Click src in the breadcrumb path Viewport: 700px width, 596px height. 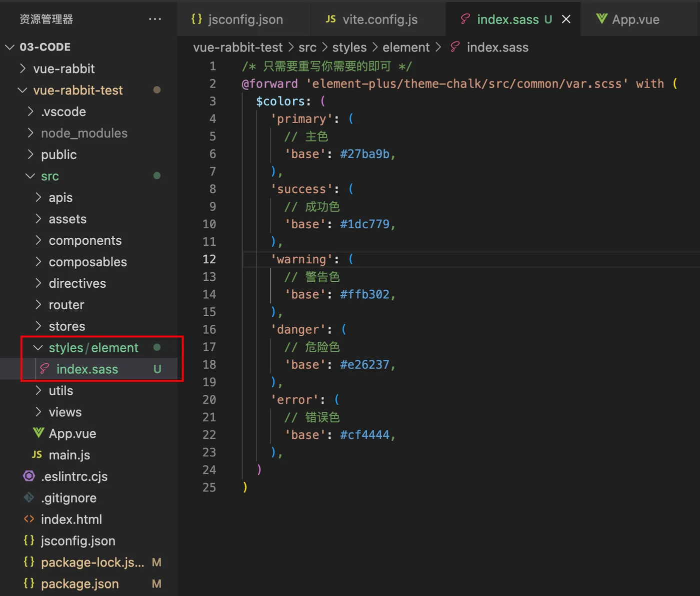(x=307, y=47)
